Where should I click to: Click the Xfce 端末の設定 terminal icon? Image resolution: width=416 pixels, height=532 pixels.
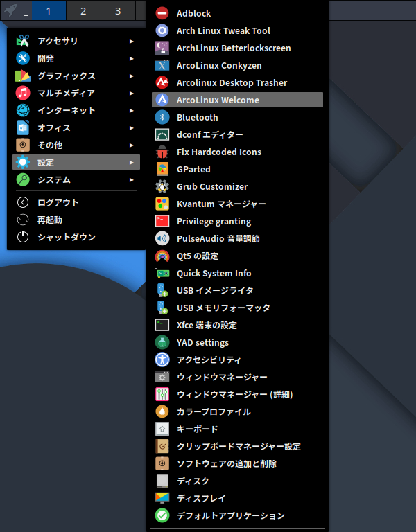(x=162, y=325)
